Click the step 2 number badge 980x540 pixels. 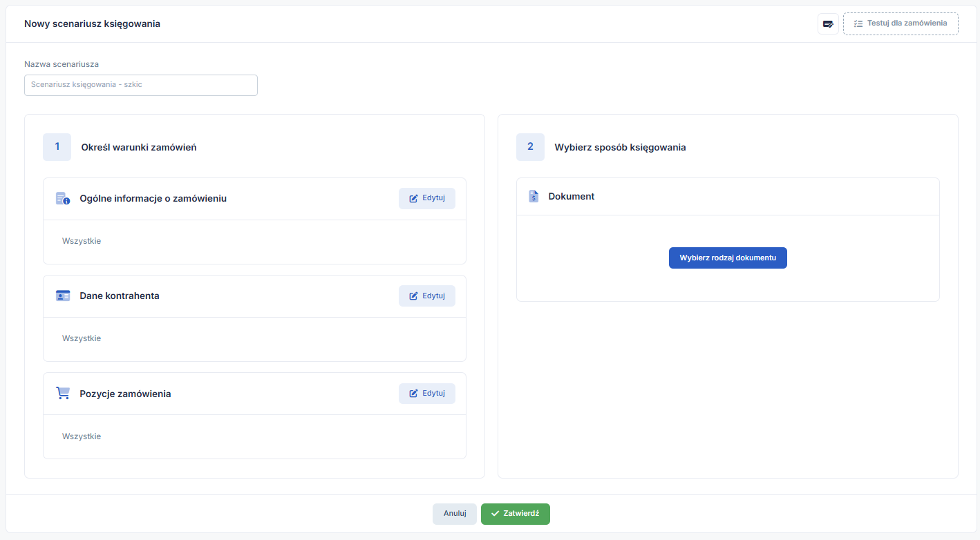click(x=530, y=147)
